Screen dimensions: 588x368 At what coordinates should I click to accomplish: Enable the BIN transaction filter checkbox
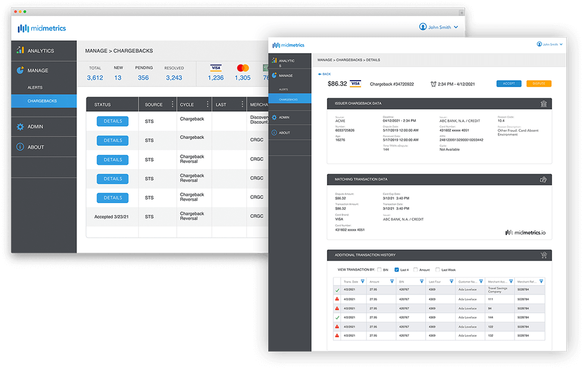pyautogui.click(x=379, y=270)
